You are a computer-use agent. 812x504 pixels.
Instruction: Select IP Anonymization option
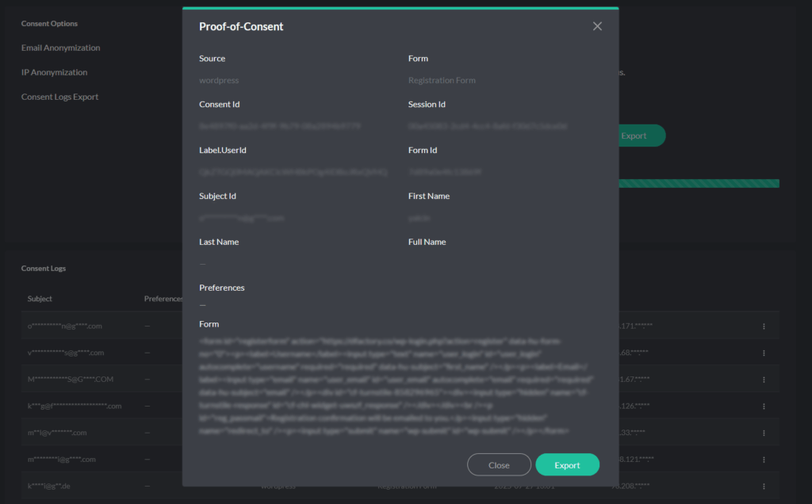pyautogui.click(x=55, y=72)
